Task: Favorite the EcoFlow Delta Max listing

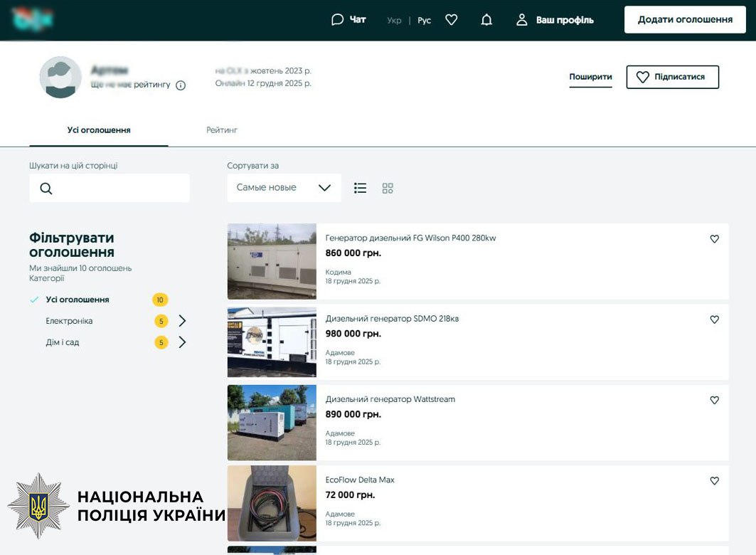Action: 714,480
